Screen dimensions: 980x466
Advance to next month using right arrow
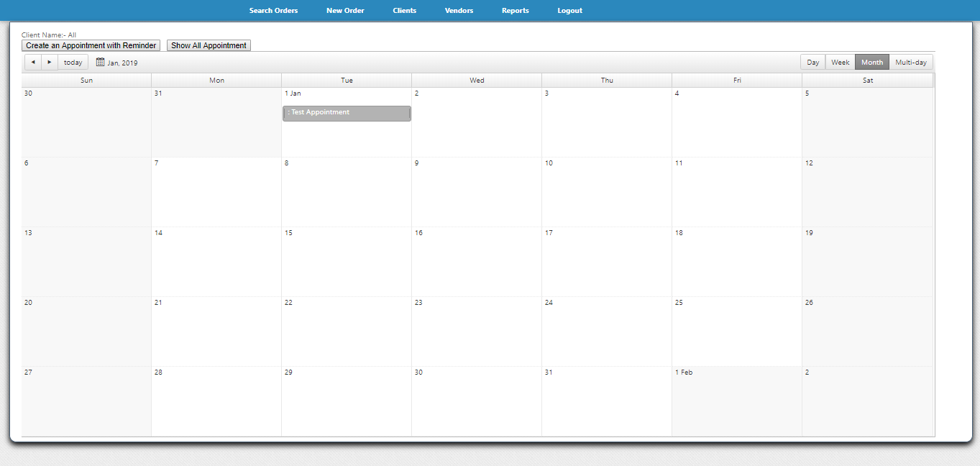50,63
